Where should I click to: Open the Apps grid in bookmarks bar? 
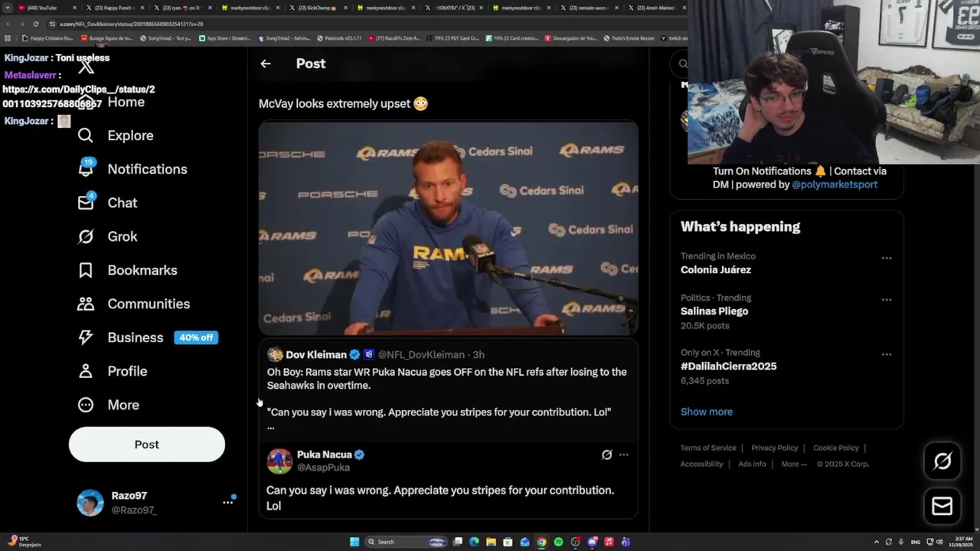(x=8, y=38)
